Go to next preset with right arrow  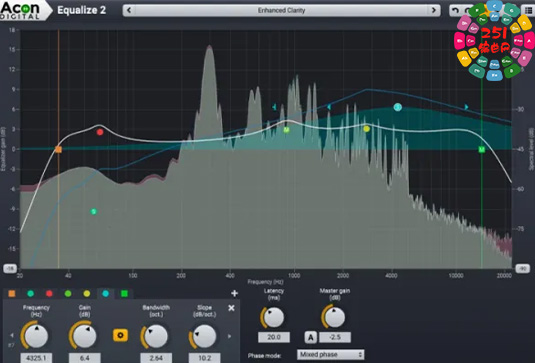(434, 10)
